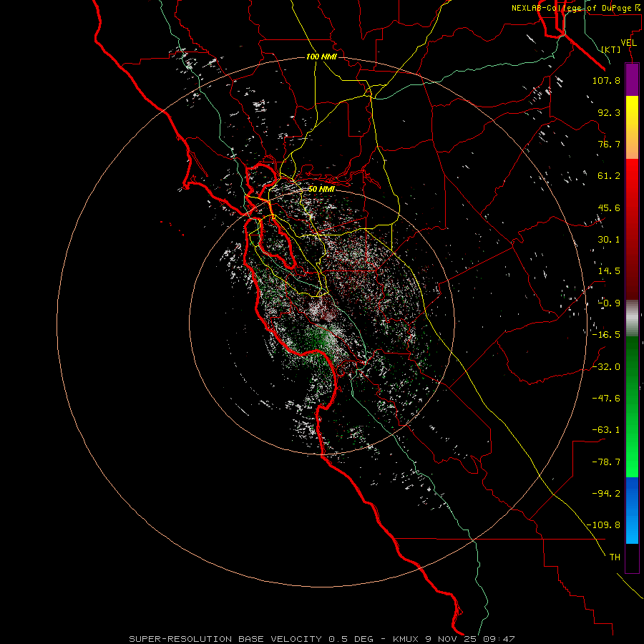This screenshot has height=644, width=644.
Task: Click the -16.5 velocity scale value
Action: click(x=606, y=335)
